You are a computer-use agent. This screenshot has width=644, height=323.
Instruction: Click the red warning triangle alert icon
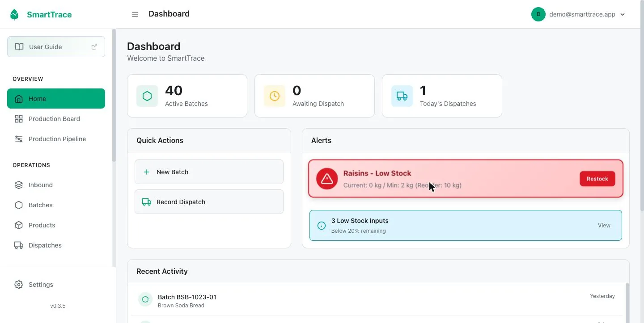327,179
